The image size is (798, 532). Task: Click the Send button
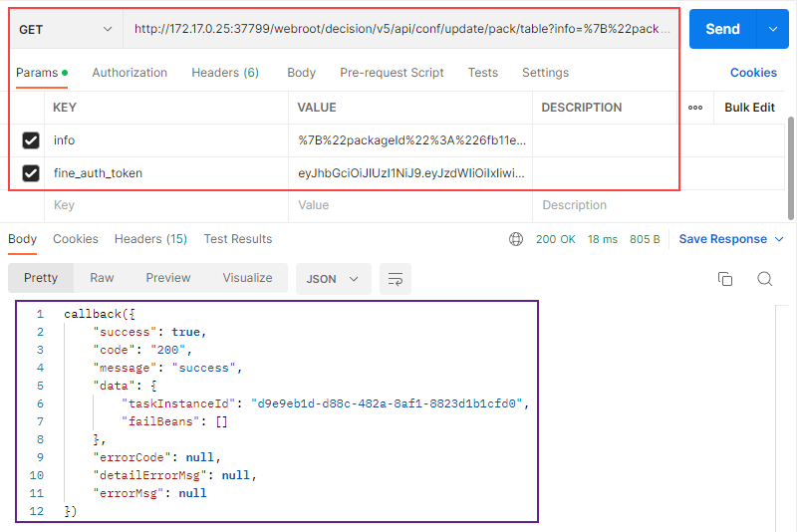click(722, 30)
